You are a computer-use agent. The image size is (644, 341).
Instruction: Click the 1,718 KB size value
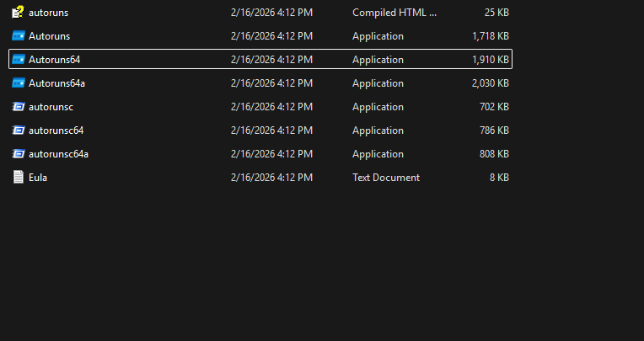491,36
